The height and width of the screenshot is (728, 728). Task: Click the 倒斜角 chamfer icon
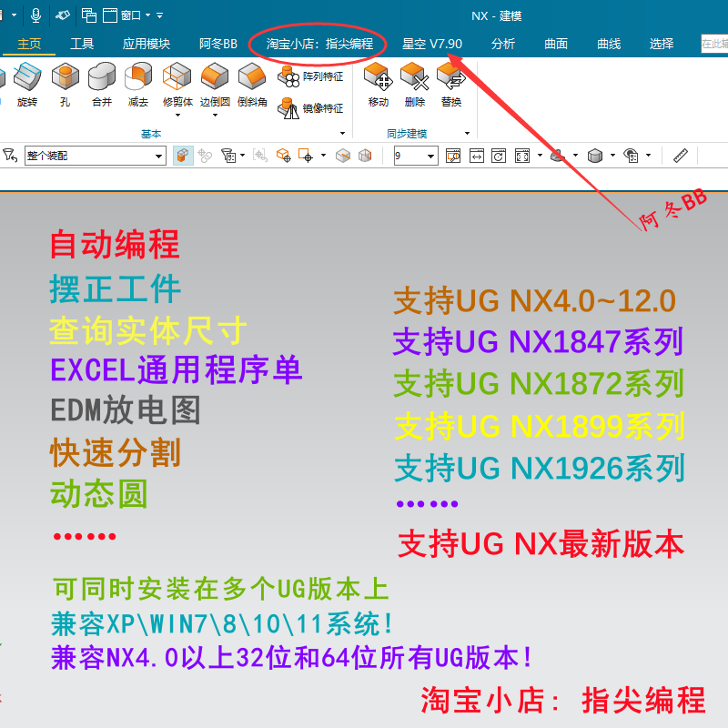pyautogui.click(x=252, y=85)
